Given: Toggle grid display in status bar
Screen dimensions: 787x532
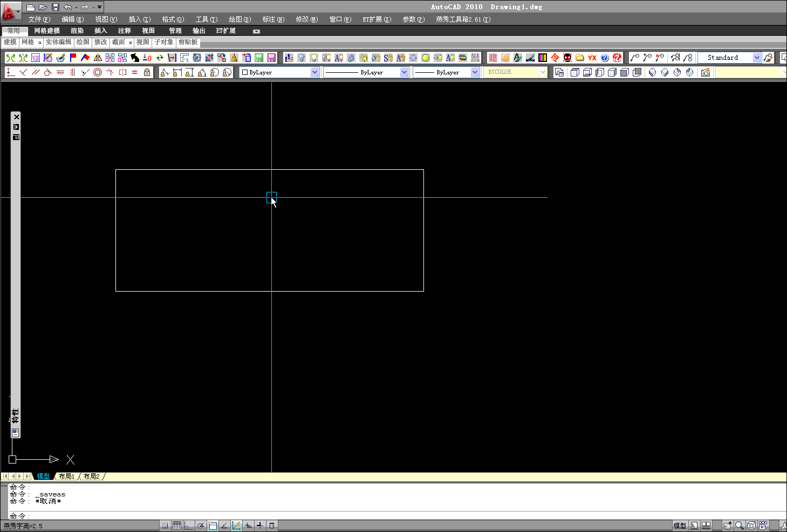Looking at the screenshot, I should pyautogui.click(x=177, y=526).
